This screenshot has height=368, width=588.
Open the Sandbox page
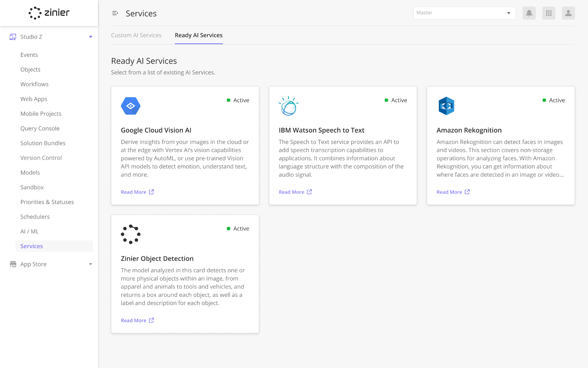(x=32, y=187)
